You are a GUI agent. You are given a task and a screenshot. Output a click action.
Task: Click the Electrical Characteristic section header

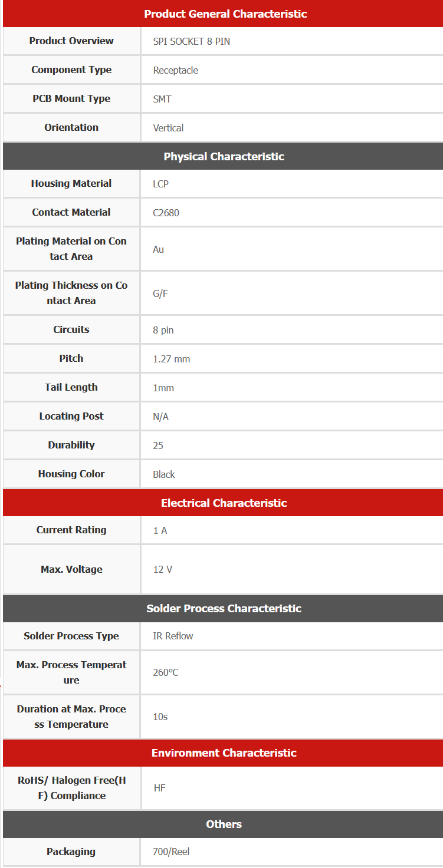click(224, 503)
